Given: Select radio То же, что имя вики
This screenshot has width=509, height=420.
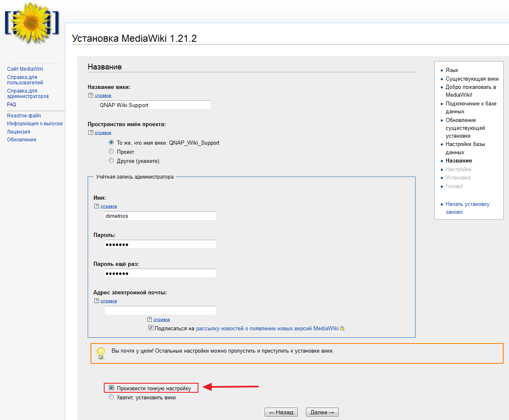Looking at the screenshot, I should point(111,142).
